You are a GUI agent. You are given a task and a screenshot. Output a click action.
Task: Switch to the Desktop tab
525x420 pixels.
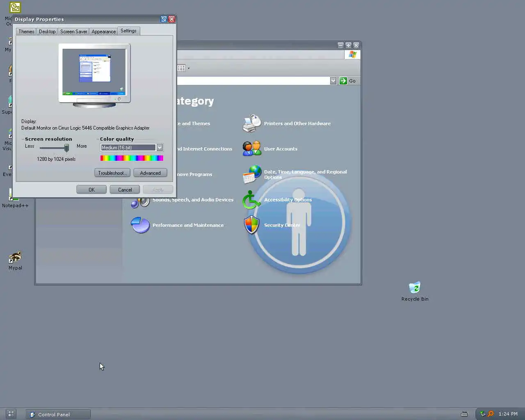pos(47,32)
